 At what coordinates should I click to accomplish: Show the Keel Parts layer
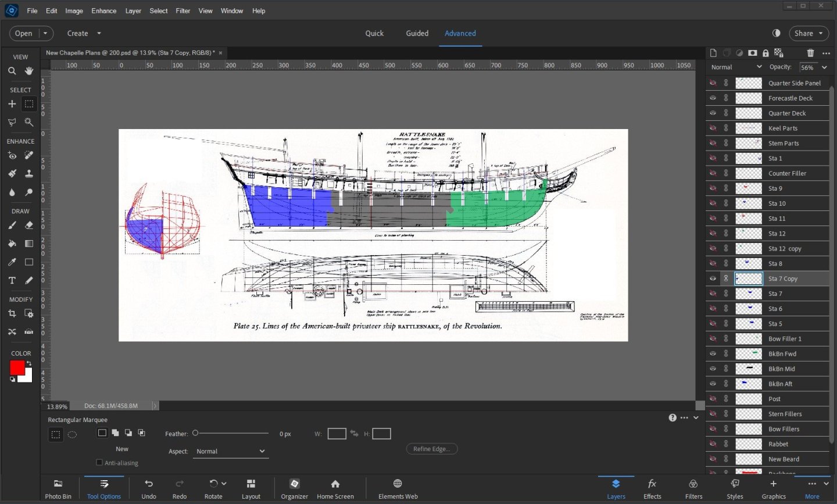713,128
